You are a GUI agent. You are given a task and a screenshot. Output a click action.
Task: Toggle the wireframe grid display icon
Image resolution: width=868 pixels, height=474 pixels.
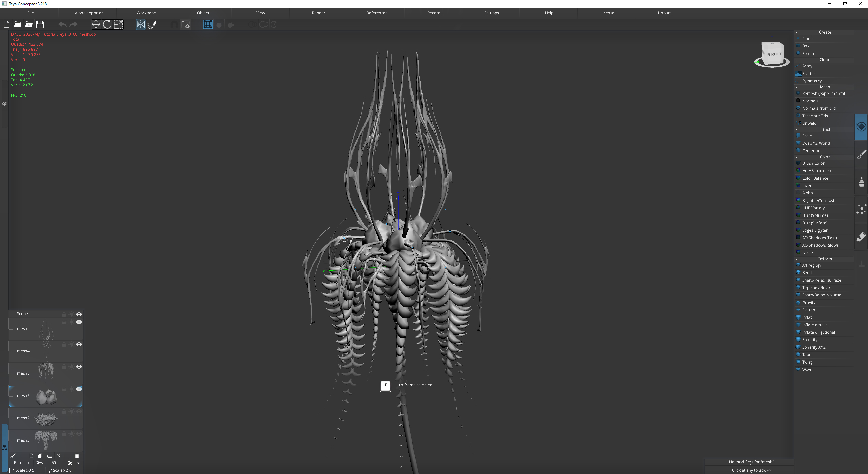tap(208, 24)
